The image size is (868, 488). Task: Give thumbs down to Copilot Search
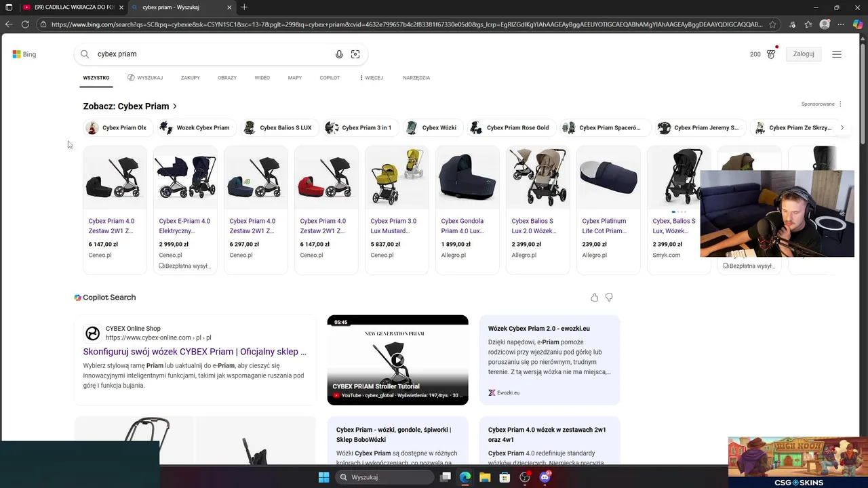click(609, 298)
